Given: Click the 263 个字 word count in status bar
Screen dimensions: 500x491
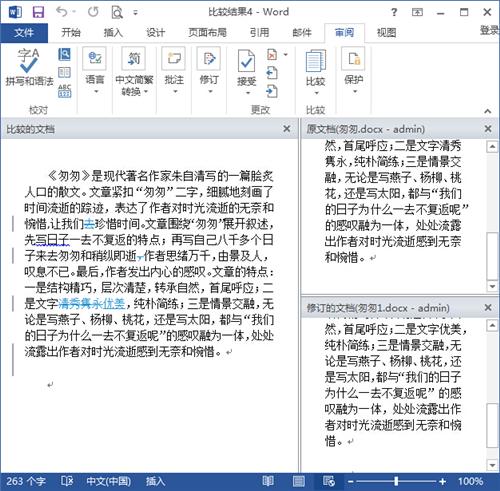Looking at the screenshot, I should [26, 481].
